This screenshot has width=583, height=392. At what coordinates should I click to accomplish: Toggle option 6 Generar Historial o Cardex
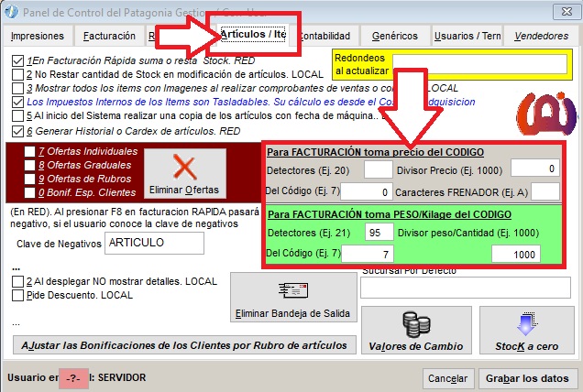tap(17, 131)
